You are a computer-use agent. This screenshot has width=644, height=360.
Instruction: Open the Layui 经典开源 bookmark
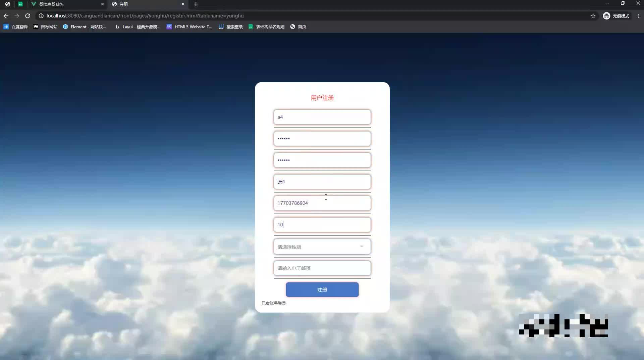tap(138, 27)
